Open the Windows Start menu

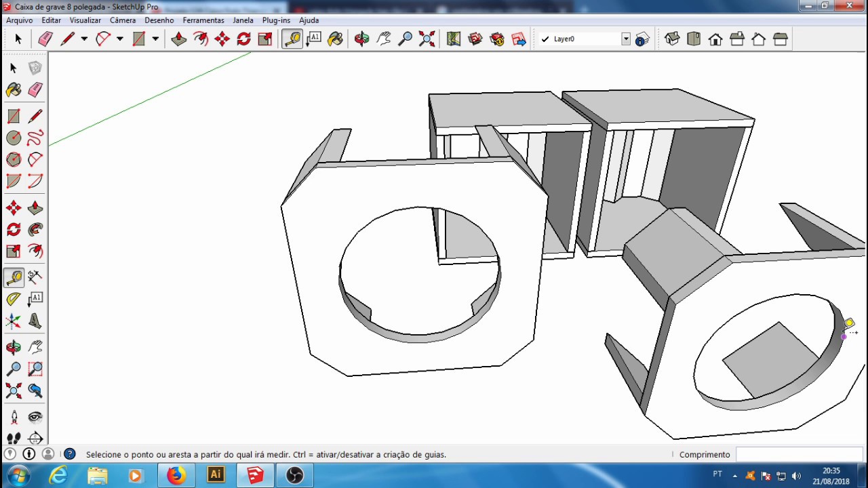[18, 475]
